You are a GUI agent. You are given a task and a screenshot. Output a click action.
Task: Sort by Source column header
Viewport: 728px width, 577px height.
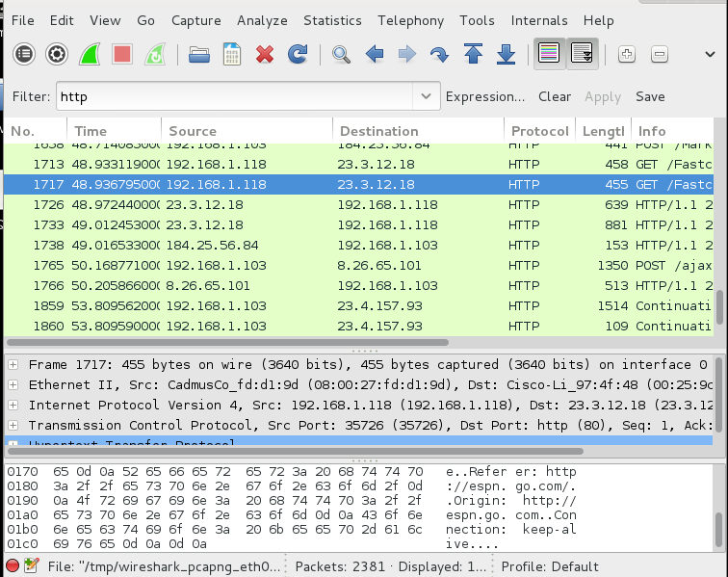[x=247, y=131]
